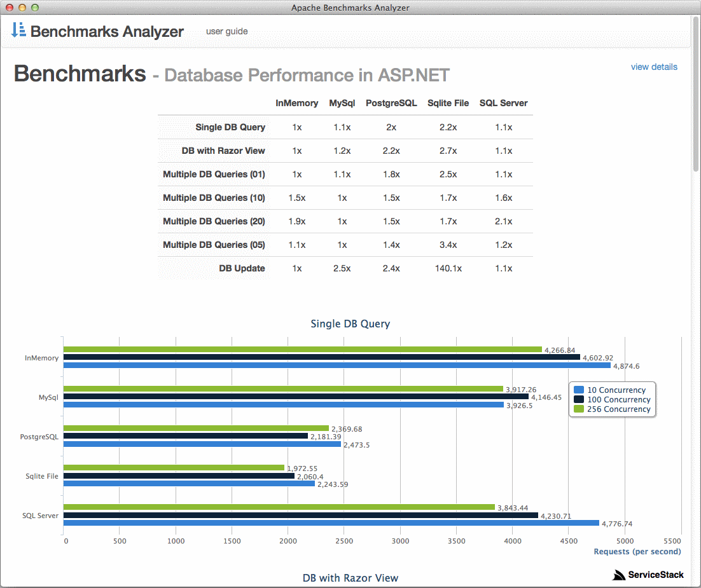Minimize the window with the yellow button
This screenshot has height=588, width=701.
point(22,8)
